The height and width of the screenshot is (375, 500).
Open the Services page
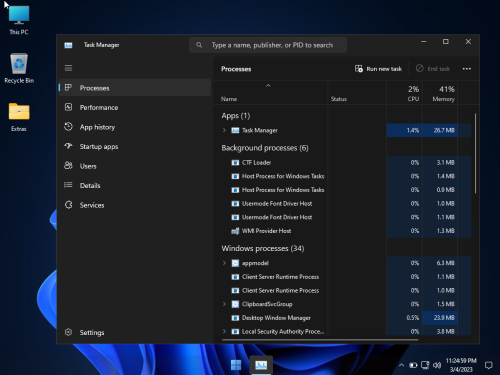click(x=135, y=205)
